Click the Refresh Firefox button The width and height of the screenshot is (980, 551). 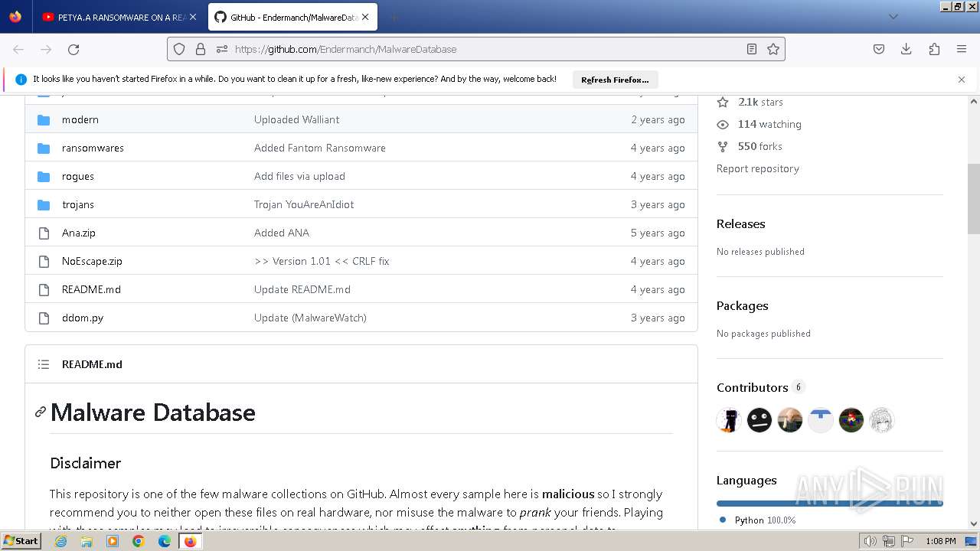615,80
